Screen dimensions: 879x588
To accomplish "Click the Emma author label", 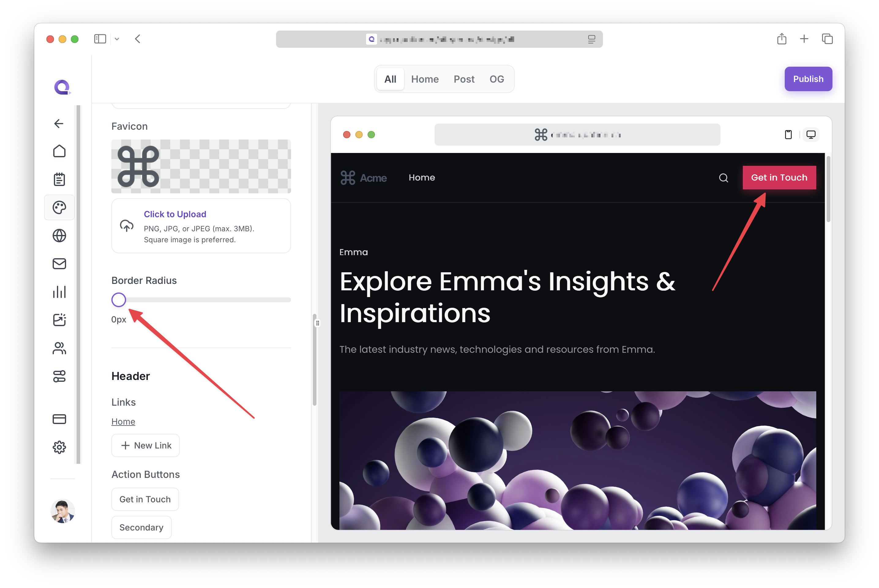I will point(353,252).
